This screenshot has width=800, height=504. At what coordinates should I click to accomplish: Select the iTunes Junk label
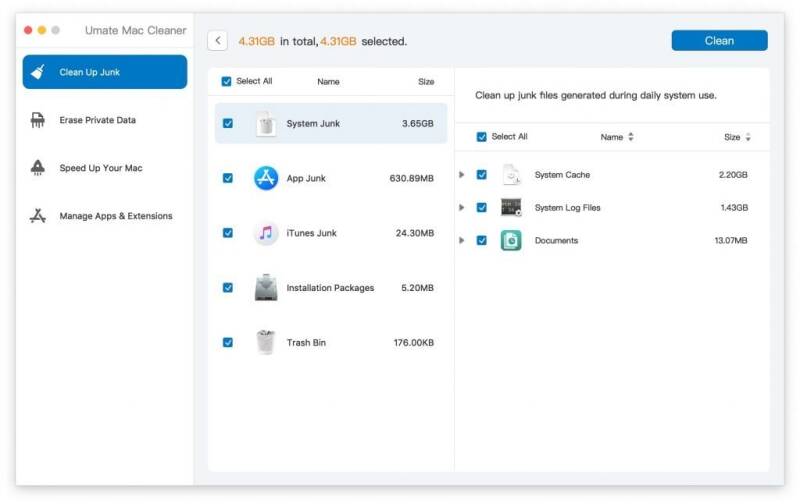311,233
